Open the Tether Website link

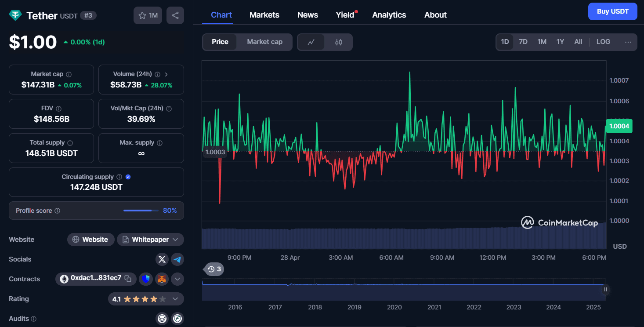point(91,240)
